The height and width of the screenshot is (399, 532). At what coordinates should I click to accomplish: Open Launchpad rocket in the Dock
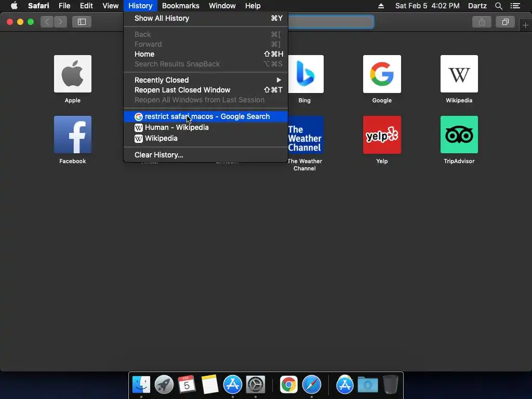[164, 384]
